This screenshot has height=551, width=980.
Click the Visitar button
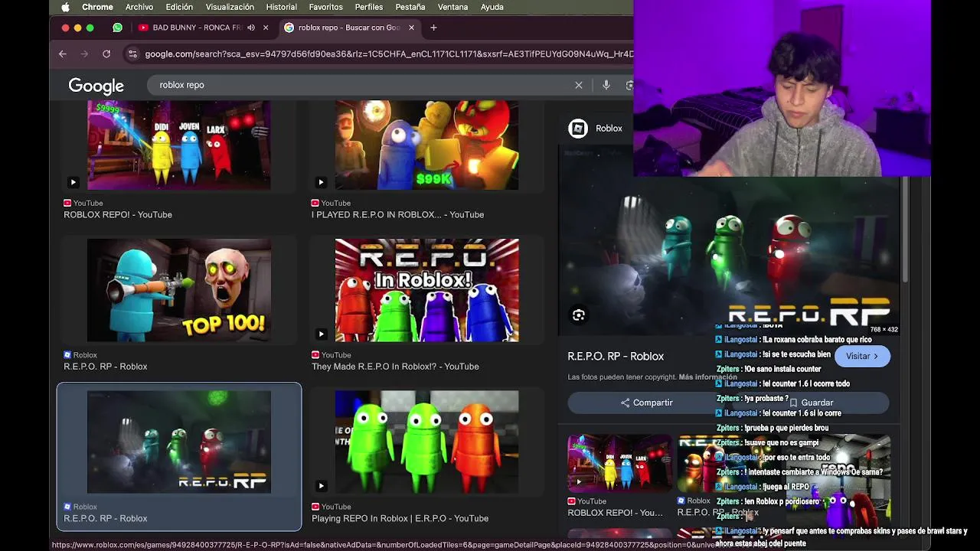click(x=862, y=357)
